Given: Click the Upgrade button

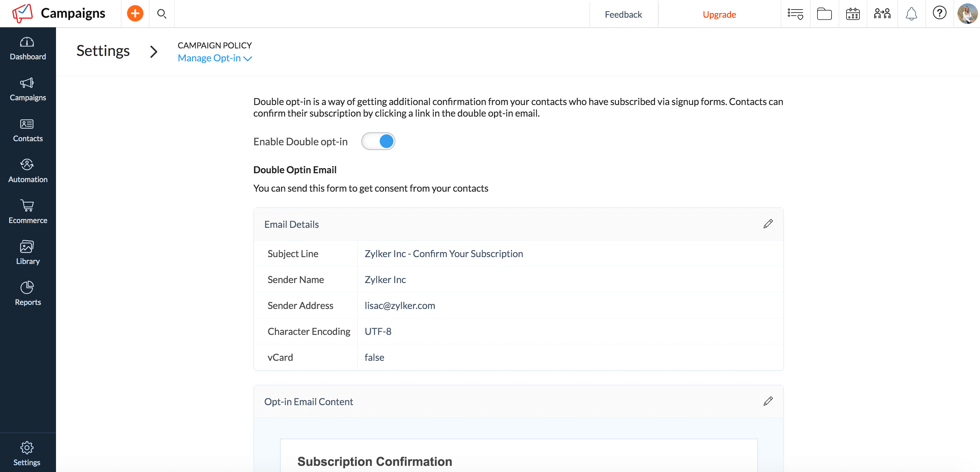Looking at the screenshot, I should coord(719,14).
